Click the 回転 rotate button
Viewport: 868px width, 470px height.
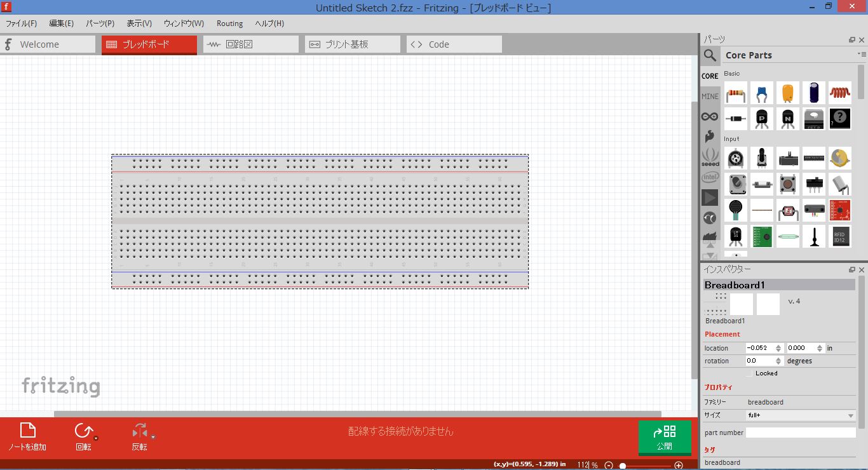tap(83, 436)
